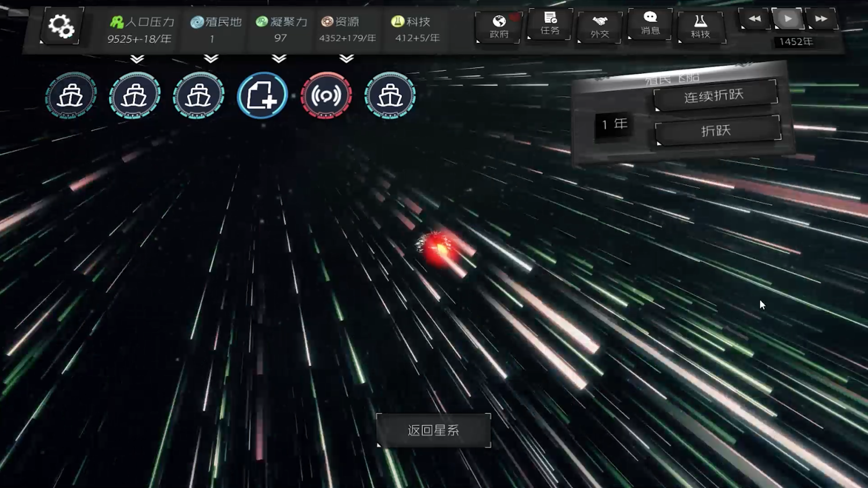Speed up time with fast-forward button
This screenshot has height=488, width=868.
821,19
